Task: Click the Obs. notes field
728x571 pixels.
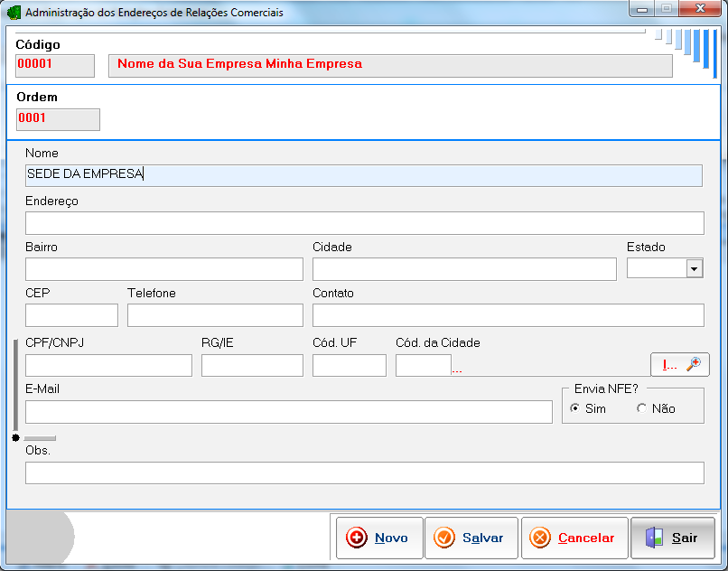Action: (363, 473)
